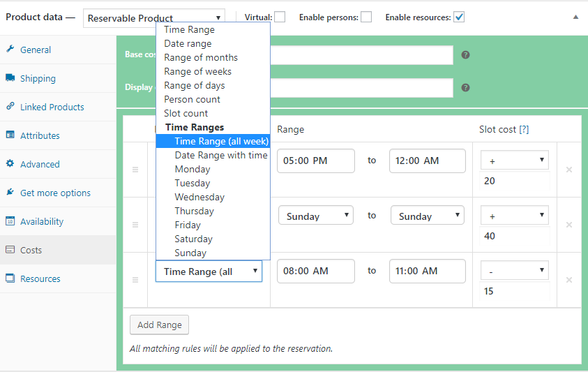Enable the Virtual checkbox

click(x=280, y=17)
